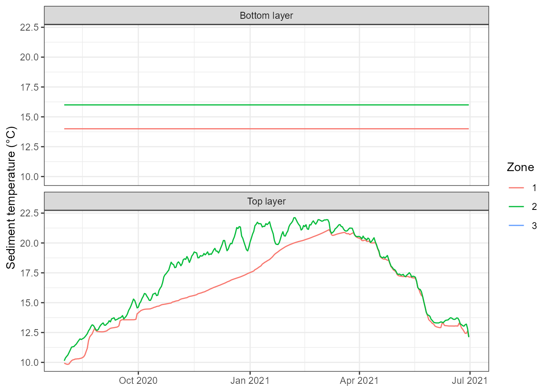Select the 22.5 tick label of Bottom layer panel

(29, 27)
